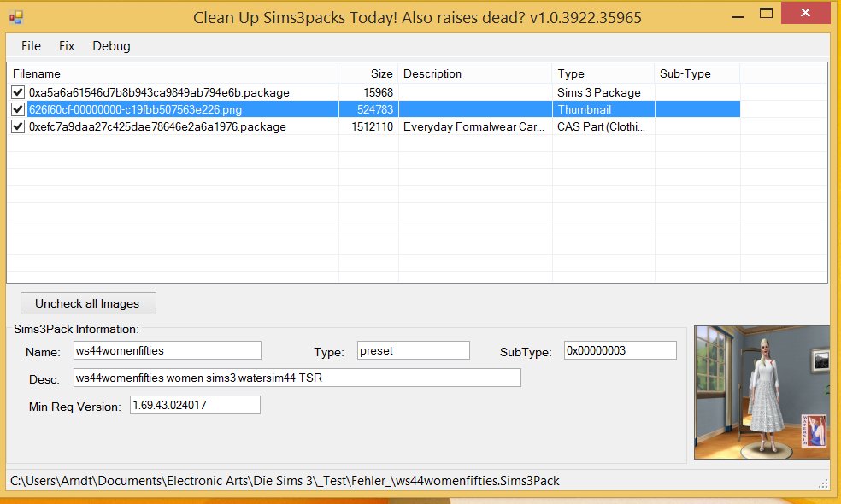841x504 pixels.
Task: Uncheck the 0xa5a6a61546d7 package checkbox
Action: tap(18, 92)
